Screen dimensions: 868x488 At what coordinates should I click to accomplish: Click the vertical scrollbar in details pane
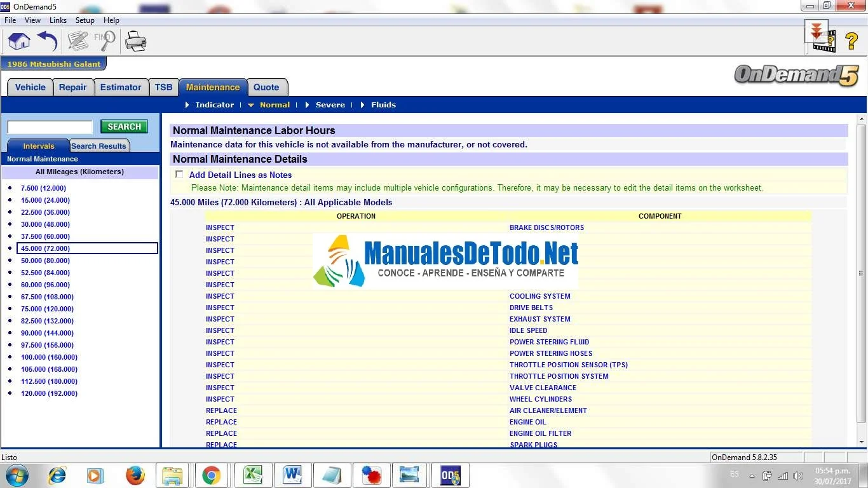862,273
